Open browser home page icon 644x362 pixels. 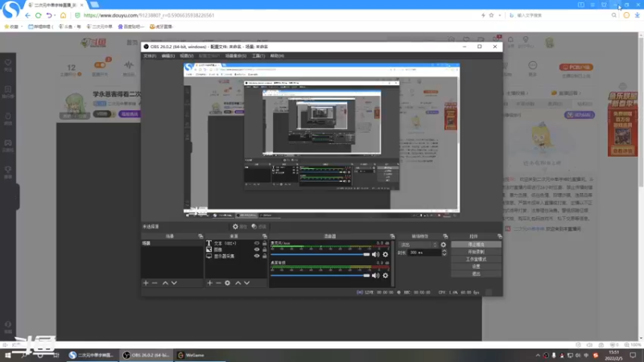click(x=64, y=15)
